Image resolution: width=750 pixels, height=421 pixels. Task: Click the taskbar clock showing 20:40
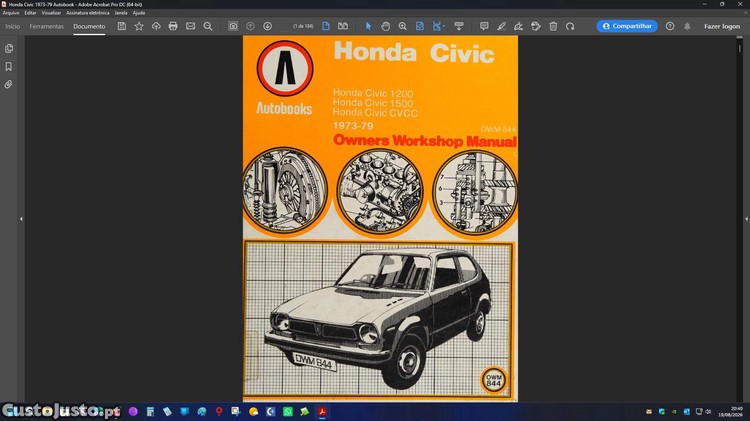(737, 411)
